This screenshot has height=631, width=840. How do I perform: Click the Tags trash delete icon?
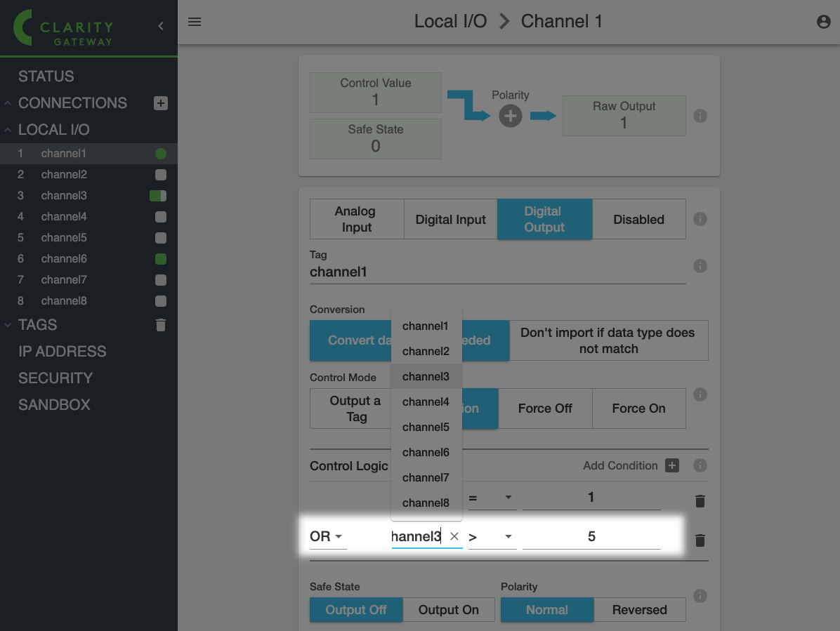click(161, 325)
